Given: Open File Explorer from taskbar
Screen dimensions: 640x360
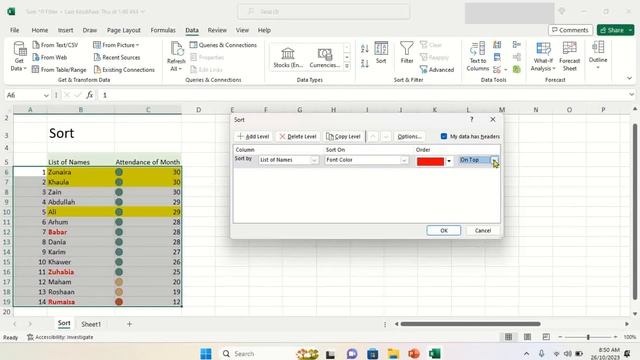Looking at the screenshot, I should coord(393,353).
